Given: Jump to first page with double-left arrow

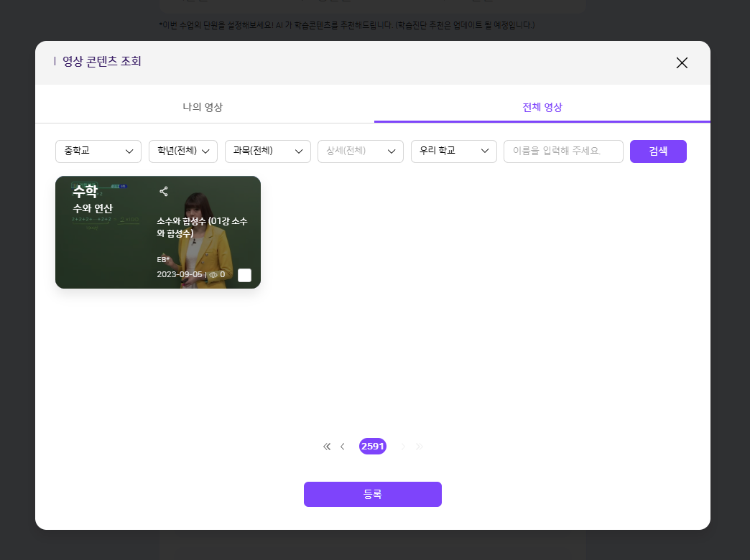Looking at the screenshot, I should click(327, 447).
